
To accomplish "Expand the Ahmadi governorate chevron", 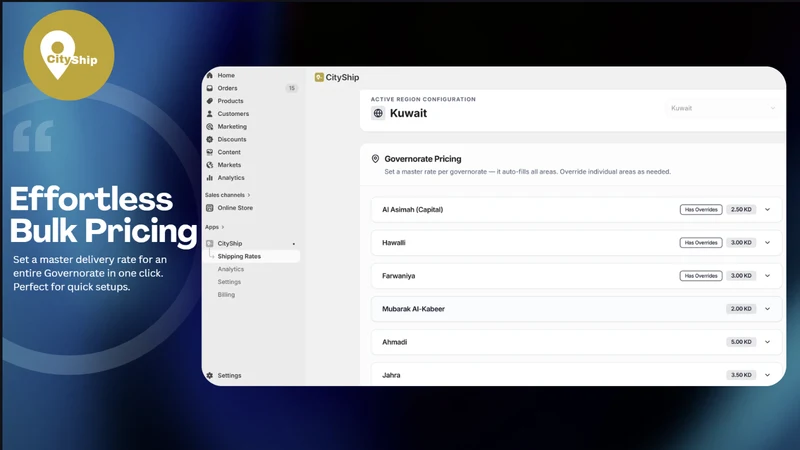I will coord(767,342).
